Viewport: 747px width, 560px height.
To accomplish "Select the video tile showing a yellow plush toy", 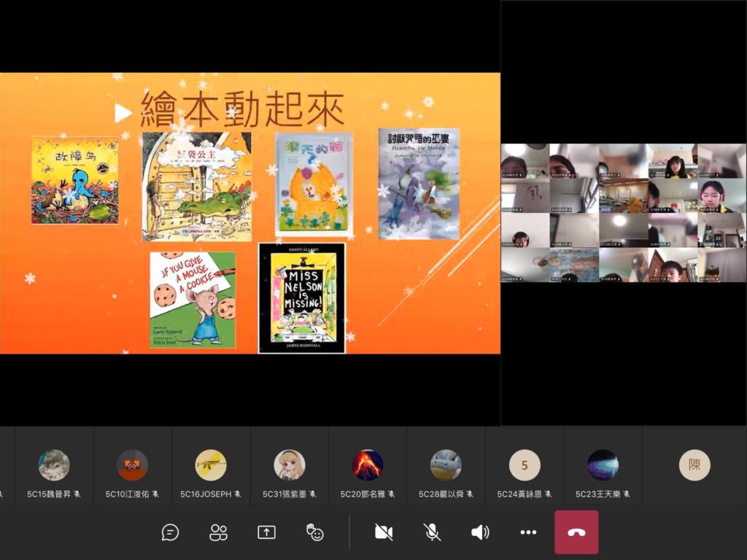I will 624,195.
